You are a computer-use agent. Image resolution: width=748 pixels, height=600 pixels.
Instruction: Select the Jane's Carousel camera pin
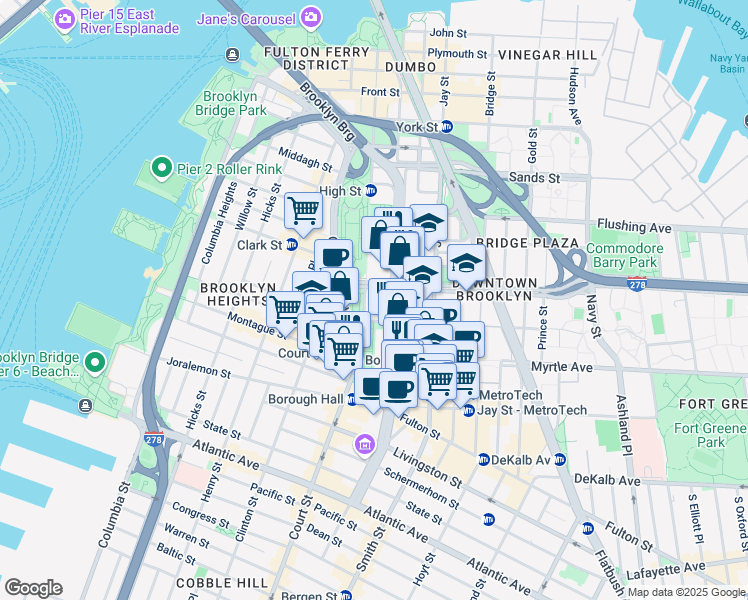click(312, 18)
